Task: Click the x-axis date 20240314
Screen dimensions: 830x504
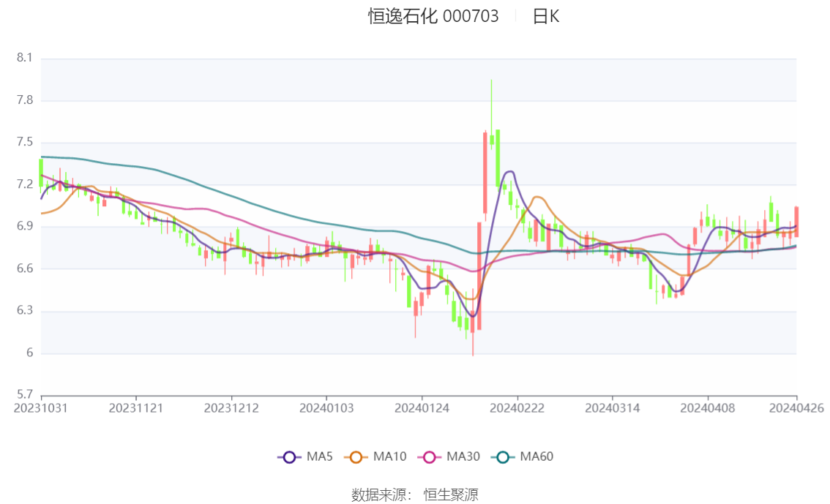Action: coord(613,408)
